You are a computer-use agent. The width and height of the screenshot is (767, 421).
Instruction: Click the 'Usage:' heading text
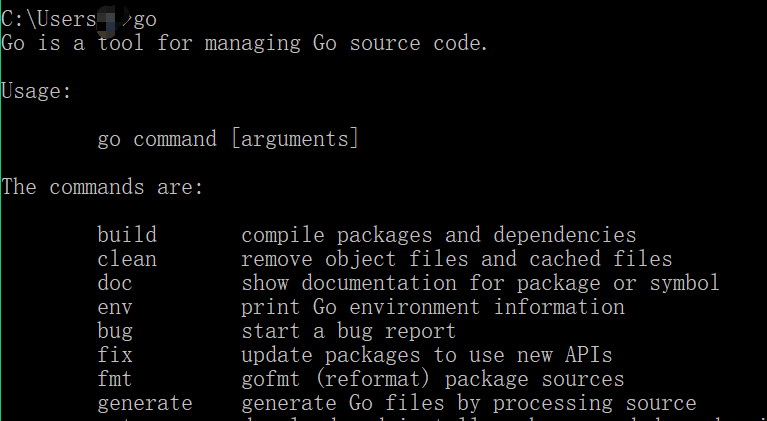(x=37, y=91)
